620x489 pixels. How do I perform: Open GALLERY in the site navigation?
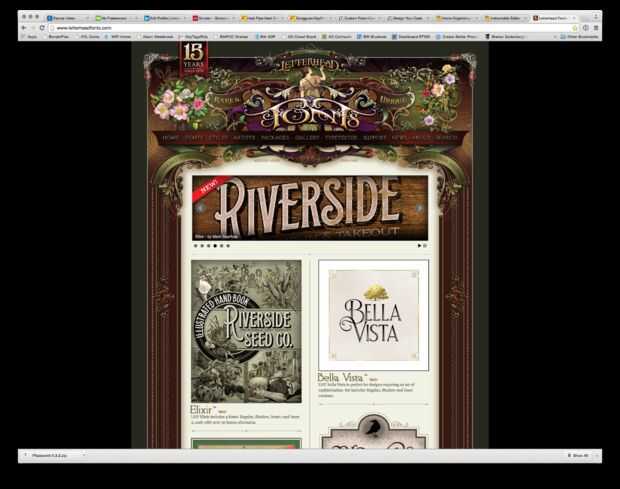click(307, 138)
